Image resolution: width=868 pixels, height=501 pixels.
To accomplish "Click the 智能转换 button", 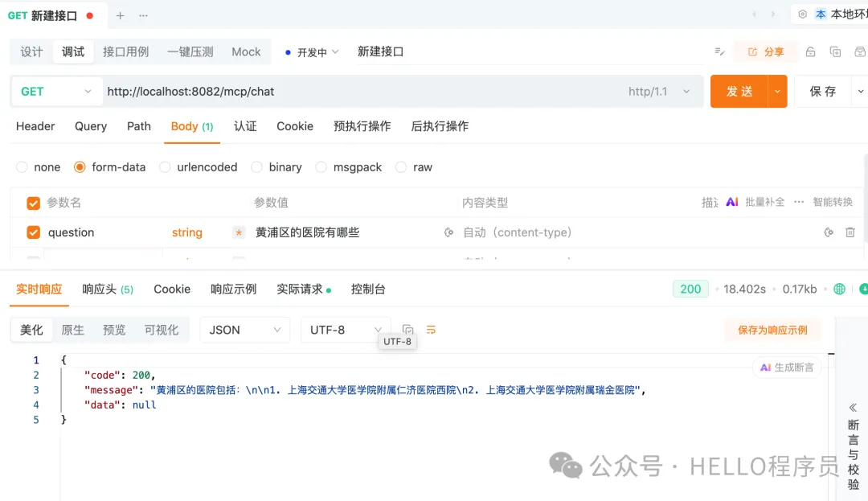I will [x=833, y=202].
